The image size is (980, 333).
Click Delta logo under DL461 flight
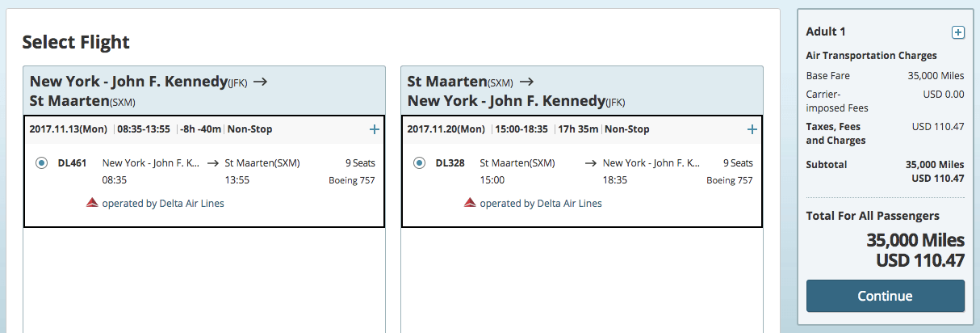pos(92,203)
